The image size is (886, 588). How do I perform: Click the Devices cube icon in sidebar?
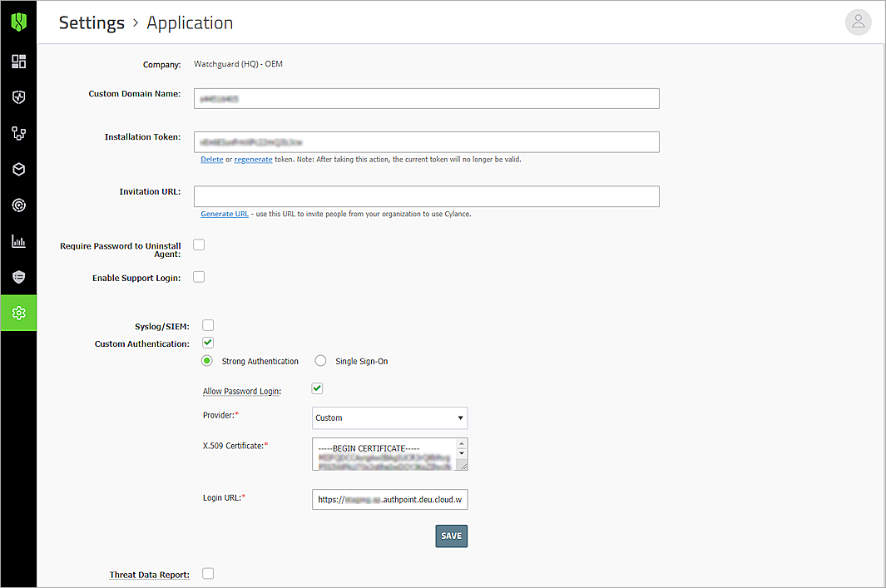[x=18, y=169]
